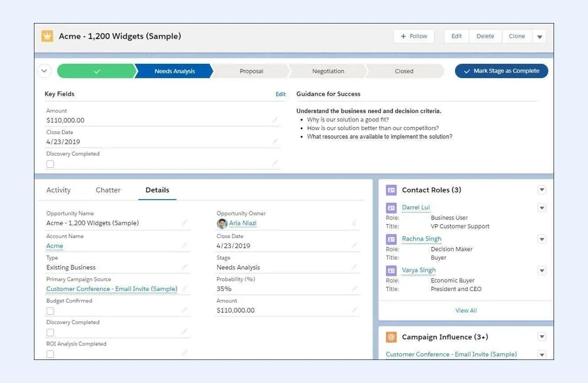Select the Needs Analysis stage

(x=174, y=71)
